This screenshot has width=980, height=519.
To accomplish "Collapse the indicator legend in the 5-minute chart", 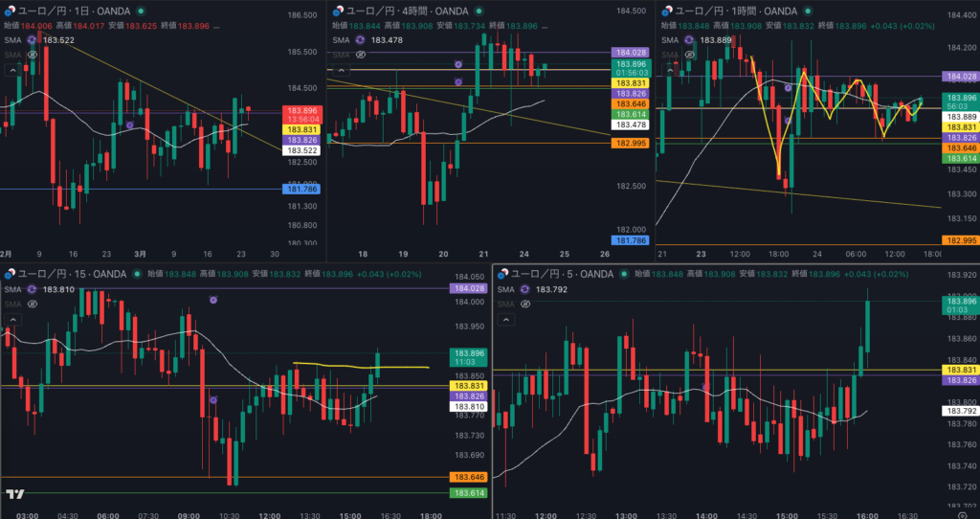I will 505,320.
